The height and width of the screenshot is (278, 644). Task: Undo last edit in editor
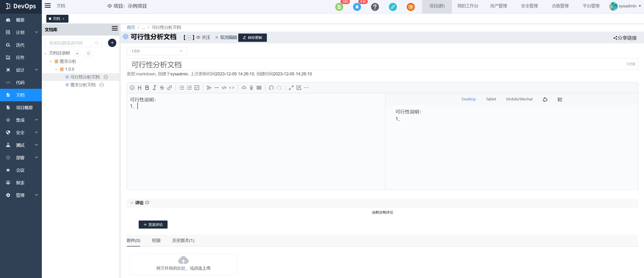[x=271, y=88]
